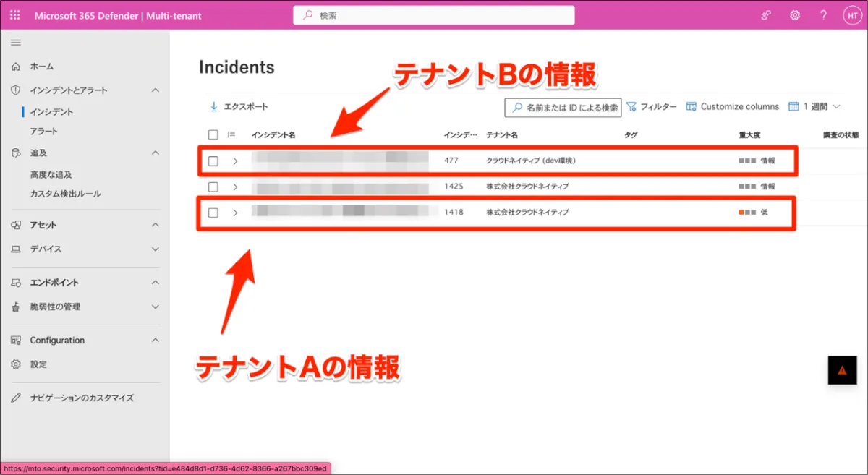The width and height of the screenshot is (868, 475).
Task: Click the Customize columns table icon
Action: click(691, 106)
